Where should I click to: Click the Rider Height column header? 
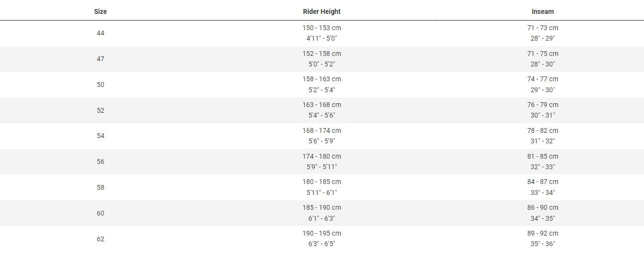pos(322,11)
